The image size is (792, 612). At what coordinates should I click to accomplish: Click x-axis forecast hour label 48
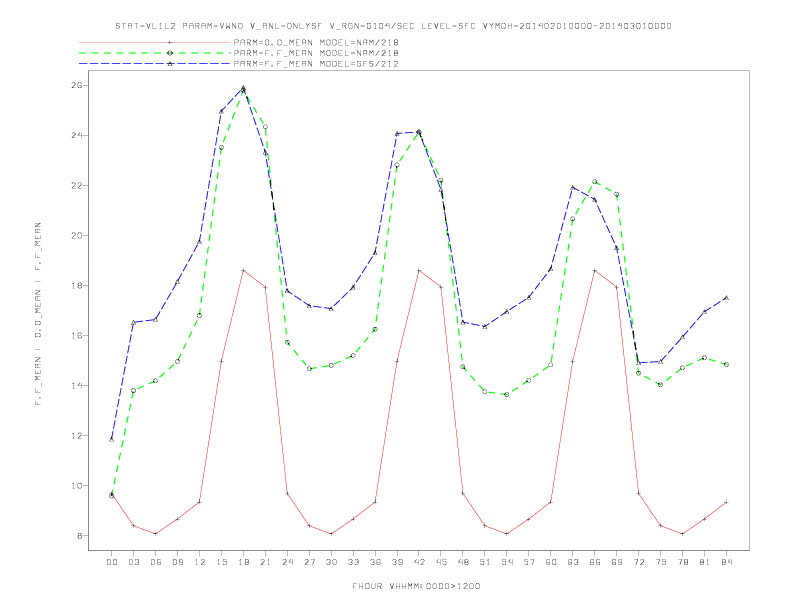click(463, 562)
